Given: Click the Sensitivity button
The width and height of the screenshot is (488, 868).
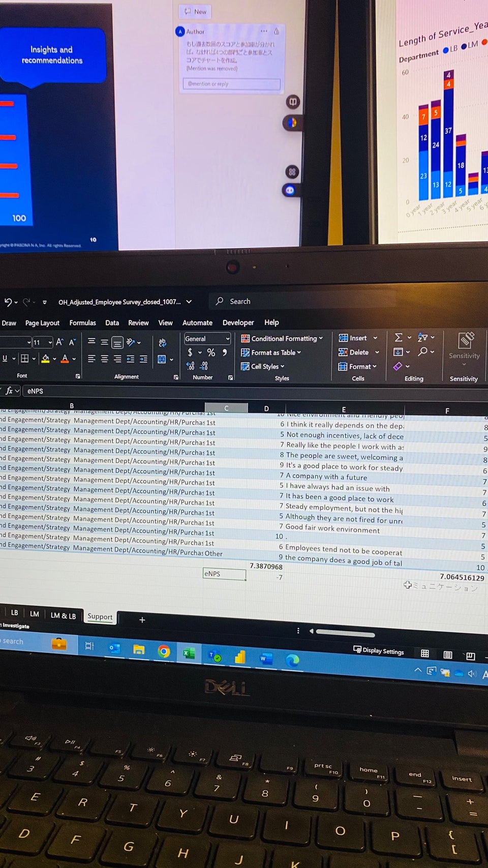Looking at the screenshot, I should coord(464,349).
